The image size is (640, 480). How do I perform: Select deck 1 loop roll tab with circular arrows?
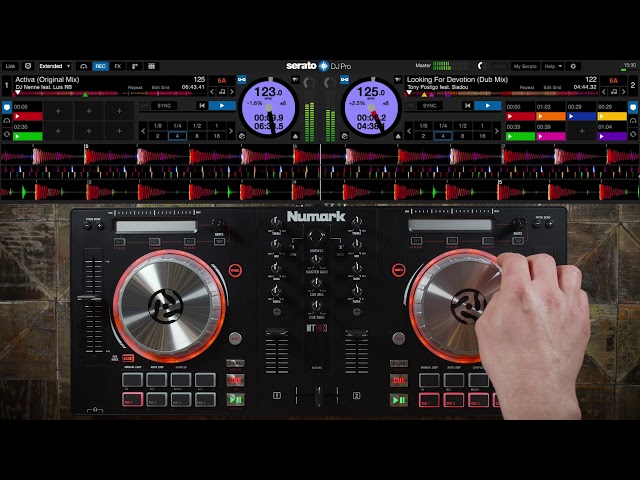7,134
